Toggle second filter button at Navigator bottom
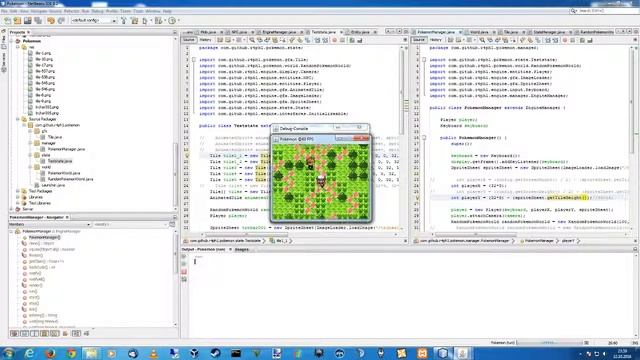The image size is (640, 360). pos(24,333)
